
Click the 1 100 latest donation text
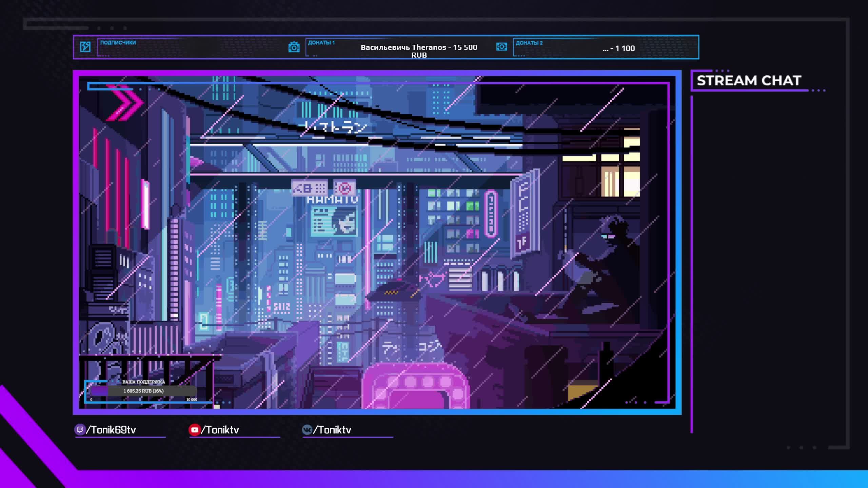[x=619, y=48]
